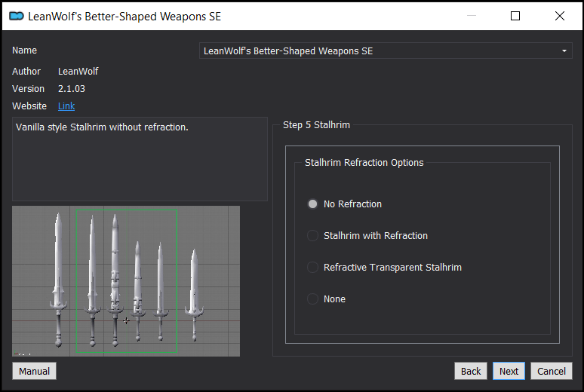584x392 pixels.
Task: Click the Vanilla style Stalhrim description box
Action: [x=140, y=159]
